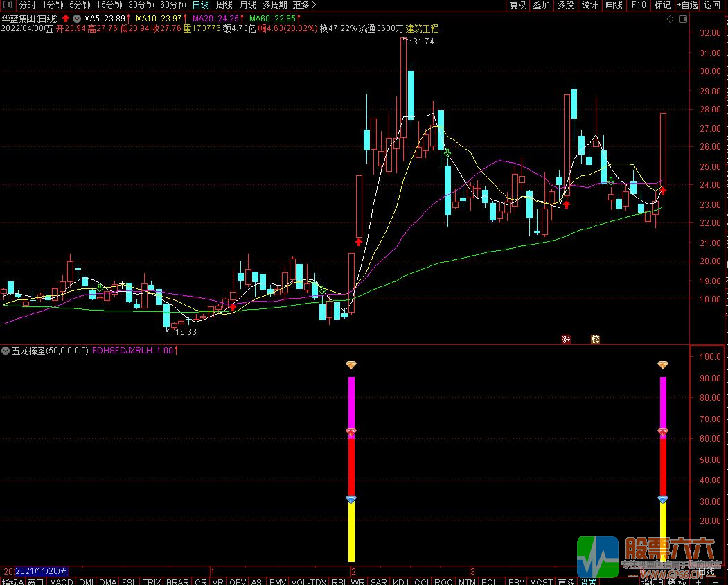
Task: Select the CR indicator tab
Action: click(201, 582)
